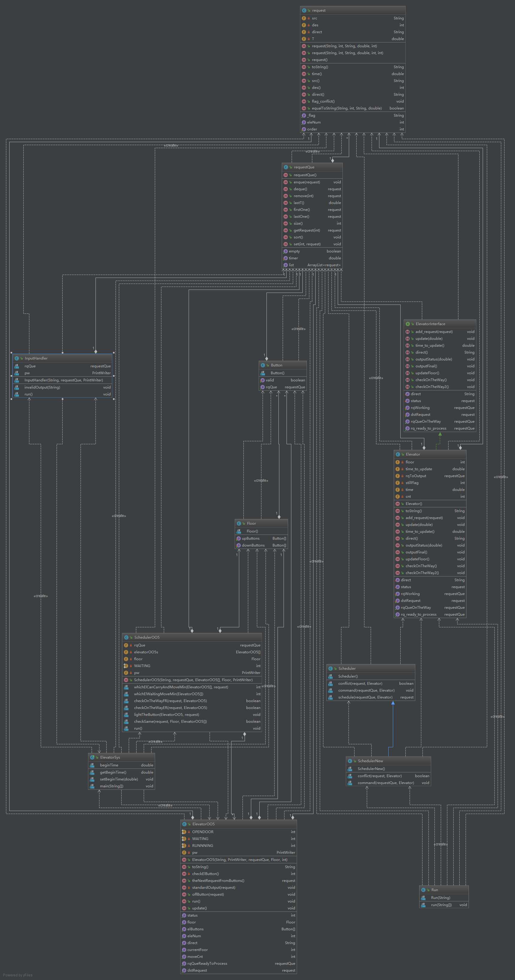Select the 'list' property of type ArrayList<request>
This screenshot has height=980, width=515.
pos(312,265)
